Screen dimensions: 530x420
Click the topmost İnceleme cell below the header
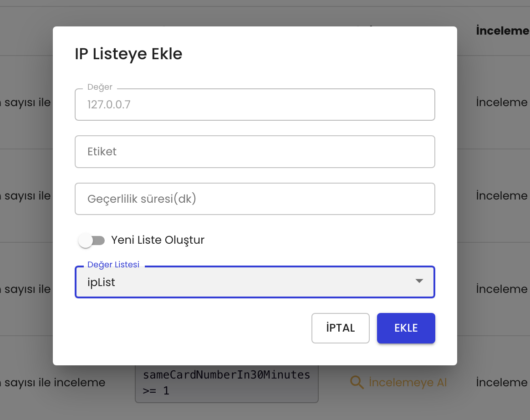(501, 102)
